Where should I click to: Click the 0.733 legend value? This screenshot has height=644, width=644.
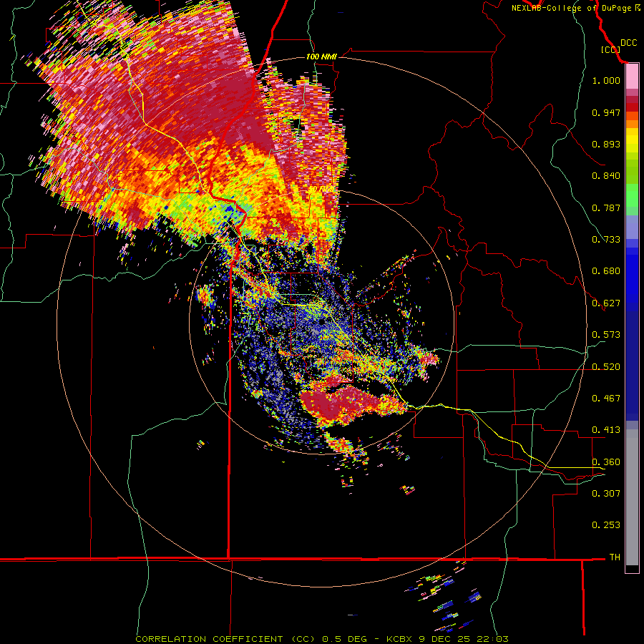tap(606, 240)
